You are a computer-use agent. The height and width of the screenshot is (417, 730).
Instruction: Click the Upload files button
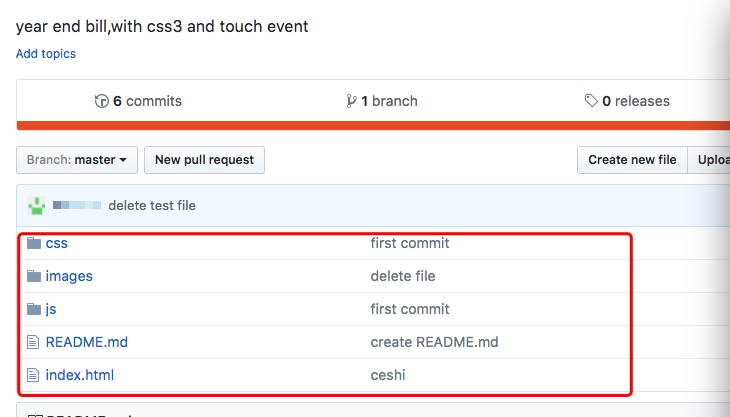point(709,160)
